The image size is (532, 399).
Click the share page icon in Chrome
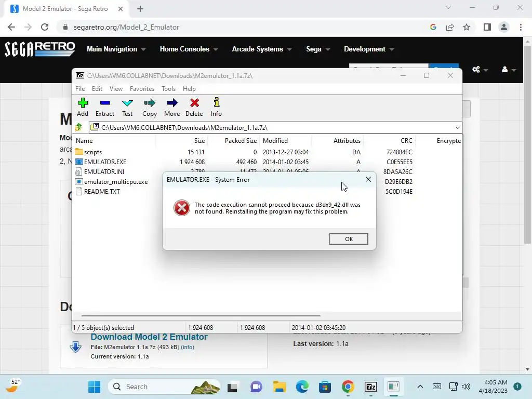[450, 27]
